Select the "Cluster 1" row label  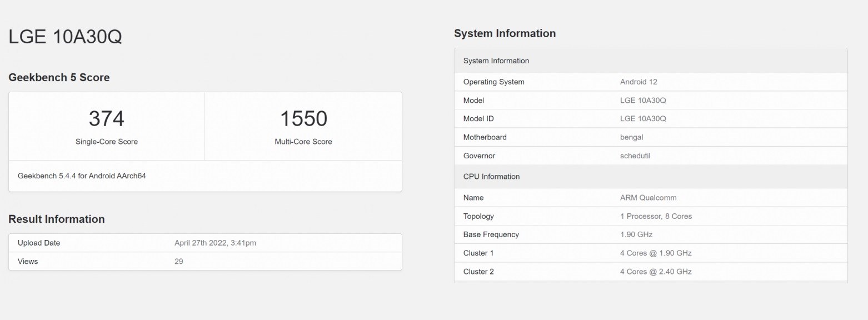coord(478,253)
